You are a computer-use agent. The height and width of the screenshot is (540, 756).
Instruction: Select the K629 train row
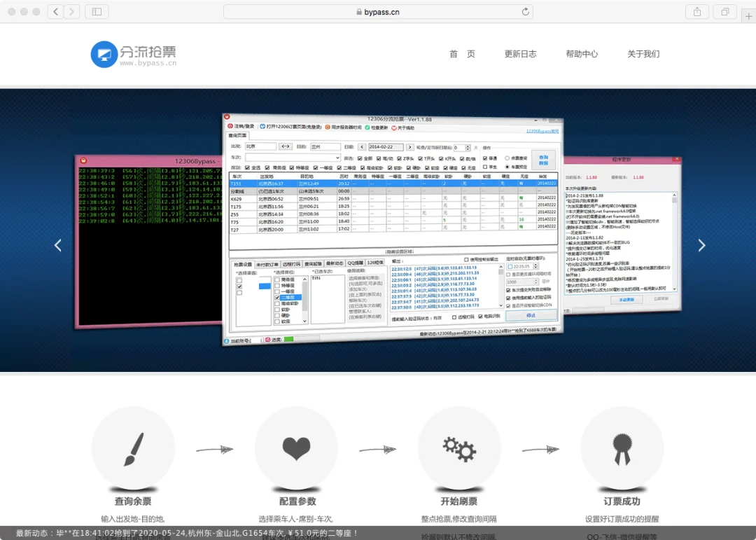pos(393,198)
